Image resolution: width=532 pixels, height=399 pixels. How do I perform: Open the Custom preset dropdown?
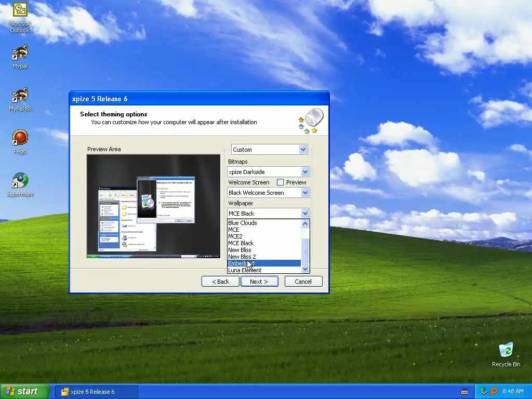[x=270, y=149]
